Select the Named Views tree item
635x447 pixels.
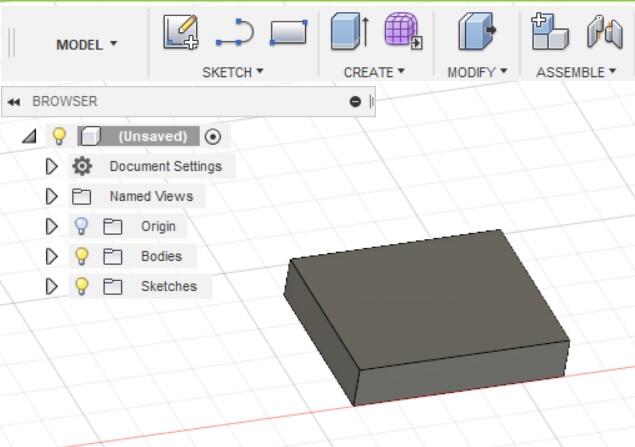pos(151,196)
